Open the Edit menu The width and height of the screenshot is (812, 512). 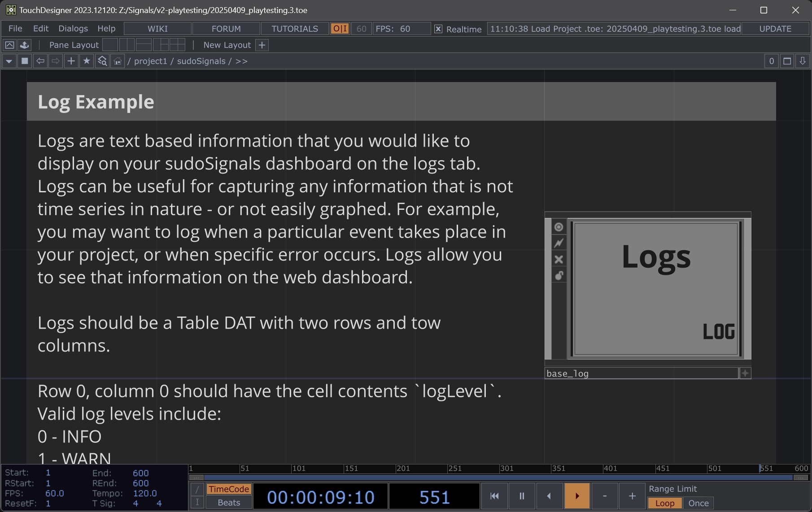[x=41, y=29]
